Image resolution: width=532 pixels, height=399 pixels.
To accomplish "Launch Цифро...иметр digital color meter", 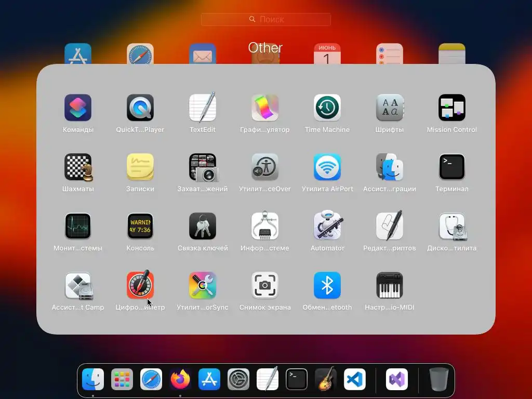I will click(140, 285).
